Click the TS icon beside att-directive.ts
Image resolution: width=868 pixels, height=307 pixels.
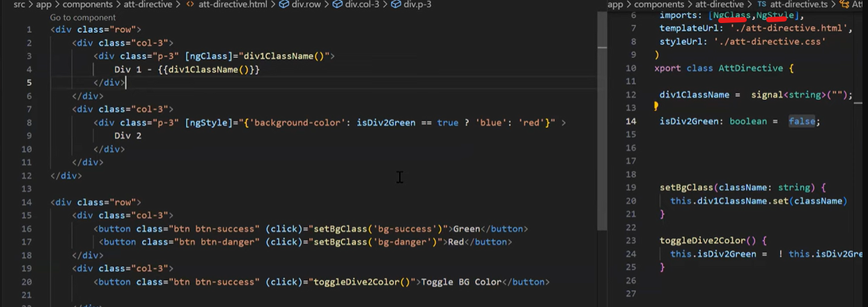tap(761, 5)
